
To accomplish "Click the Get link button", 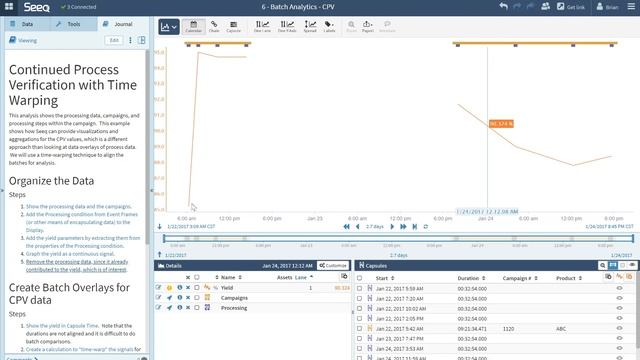I will click(571, 7).
